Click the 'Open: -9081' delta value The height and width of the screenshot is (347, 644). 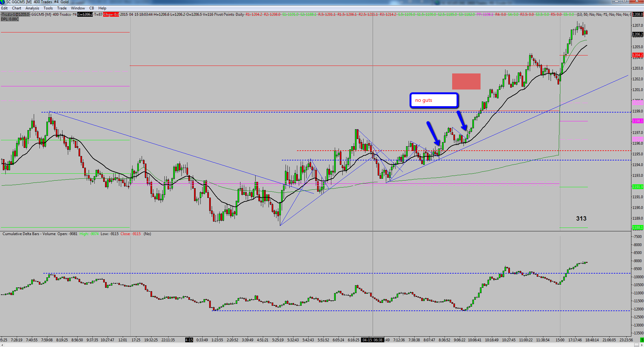(x=67, y=234)
